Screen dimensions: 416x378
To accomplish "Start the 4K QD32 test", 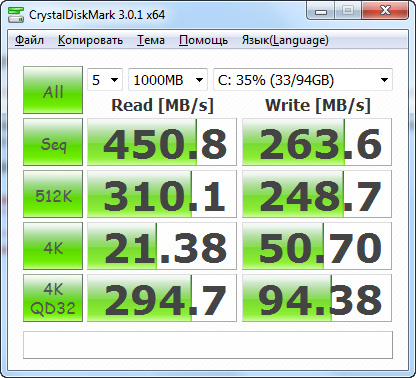I will point(53,298).
